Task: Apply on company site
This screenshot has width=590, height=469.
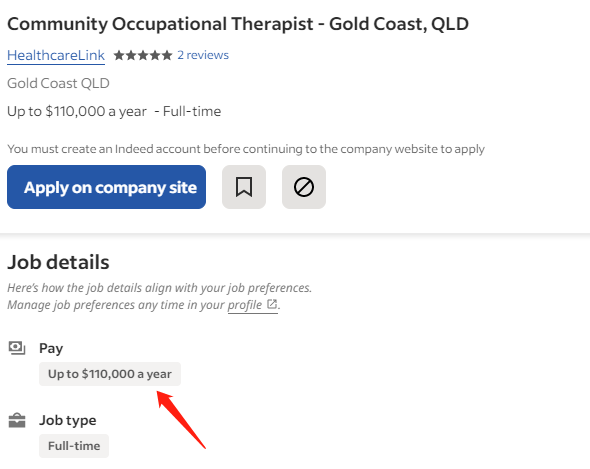Action: [106, 187]
